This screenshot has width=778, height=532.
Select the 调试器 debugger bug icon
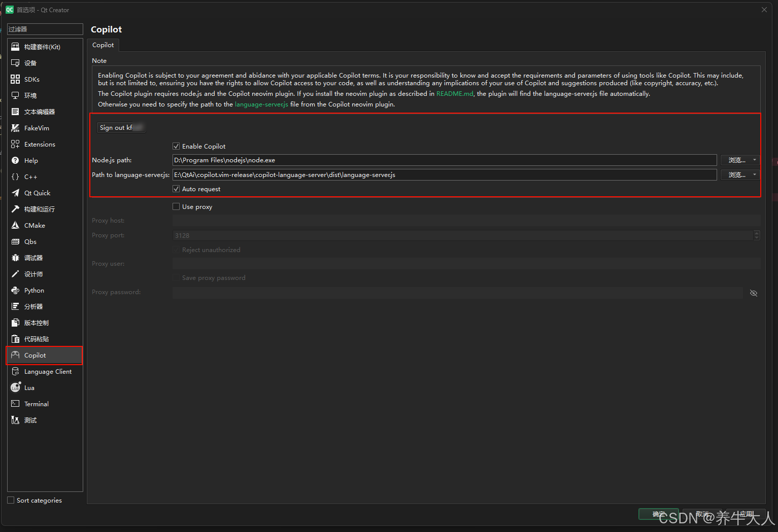click(15, 258)
